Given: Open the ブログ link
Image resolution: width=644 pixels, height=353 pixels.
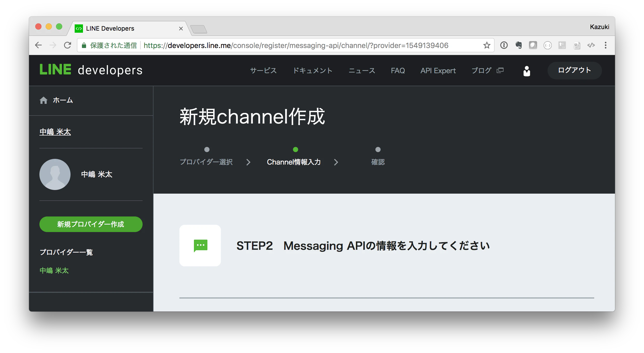Looking at the screenshot, I should click(x=481, y=71).
